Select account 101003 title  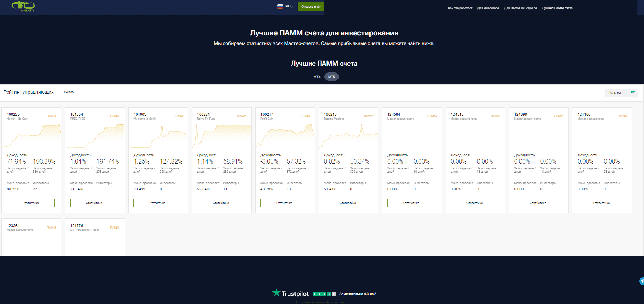140,114
